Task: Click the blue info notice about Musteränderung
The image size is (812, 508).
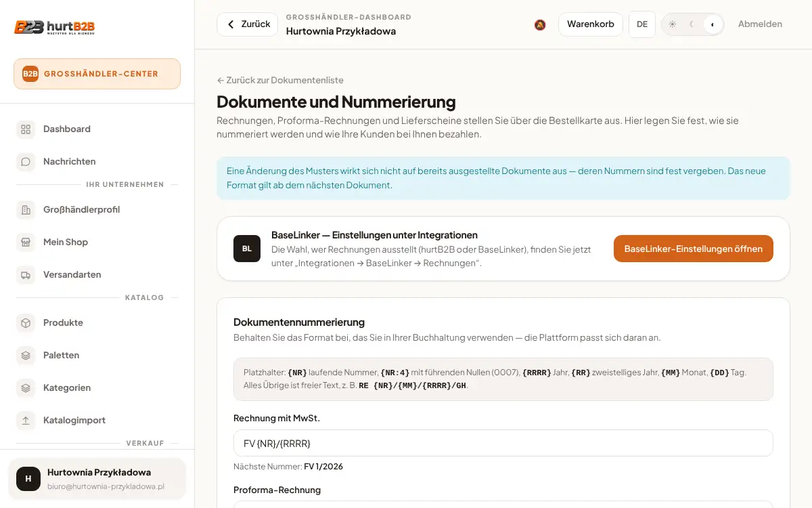Action: point(503,178)
